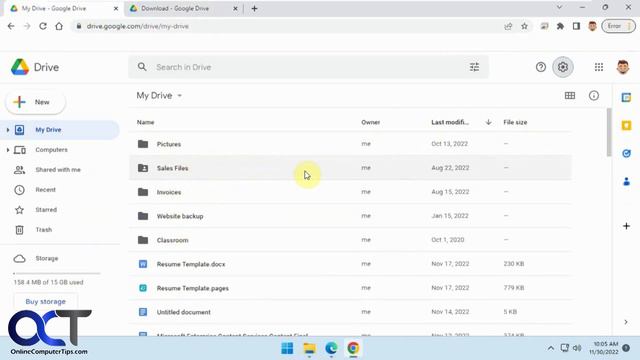Hide the side panel chevron
This screenshot has height=360, width=640.
[x=626, y=322]
